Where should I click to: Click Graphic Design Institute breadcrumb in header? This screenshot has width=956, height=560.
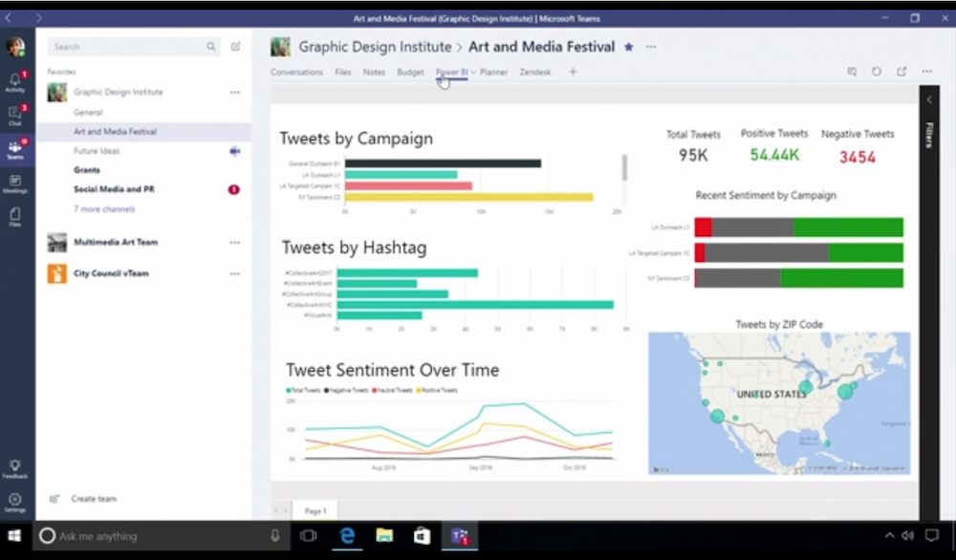coord(375,47)
